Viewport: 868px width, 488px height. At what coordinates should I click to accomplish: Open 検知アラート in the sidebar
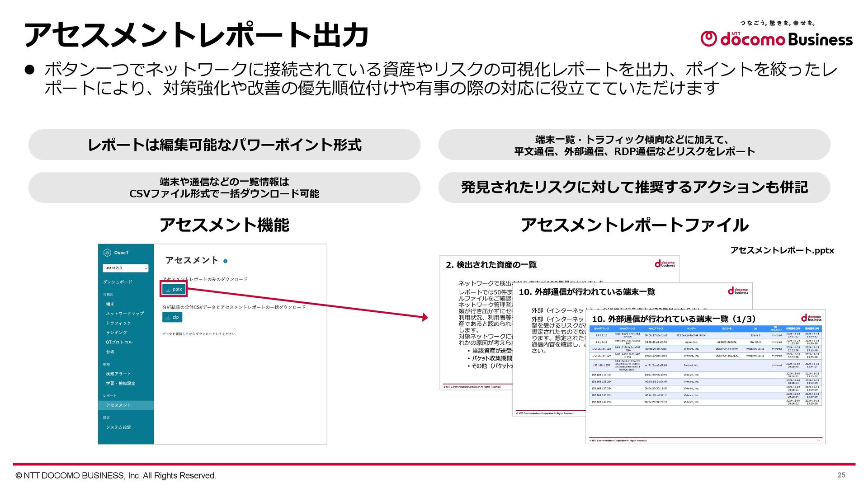click(x=118, y=374)
